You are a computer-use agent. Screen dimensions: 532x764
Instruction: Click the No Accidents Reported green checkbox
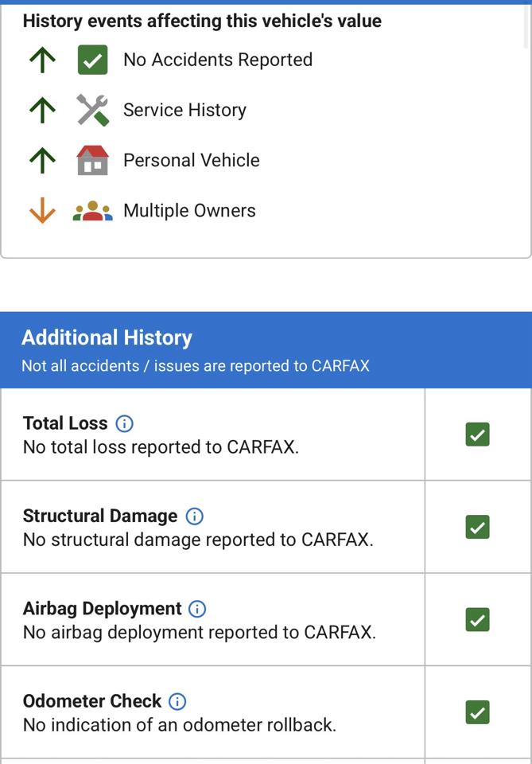[x=92, y=60]
